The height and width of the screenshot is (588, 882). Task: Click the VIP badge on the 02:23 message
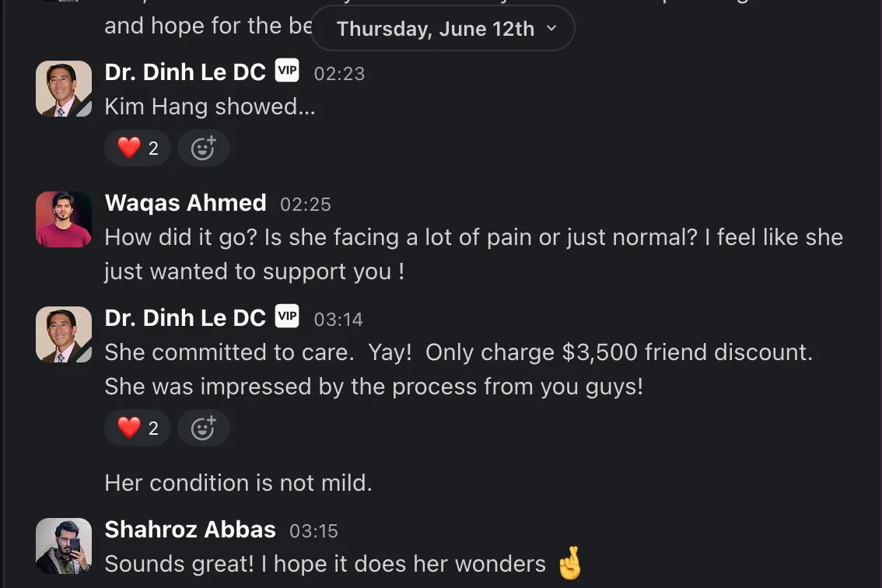click(x=287, y=72)
